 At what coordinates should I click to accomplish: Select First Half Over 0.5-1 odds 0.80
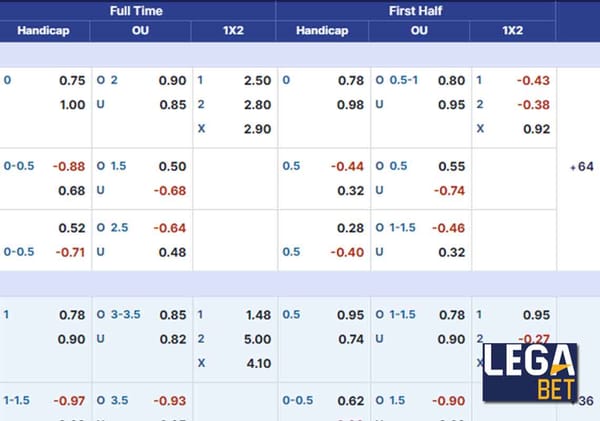[452, 80]
